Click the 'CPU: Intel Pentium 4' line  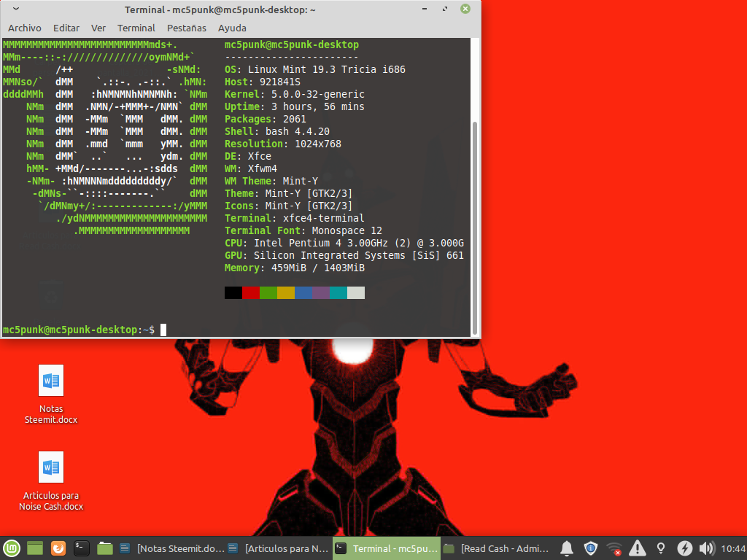coord(344,243)
